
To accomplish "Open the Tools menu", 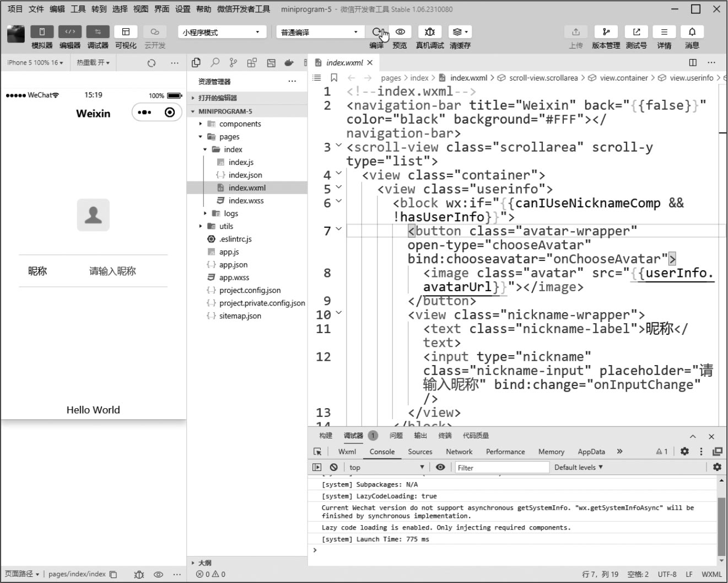I will click(x=78, y=9).
